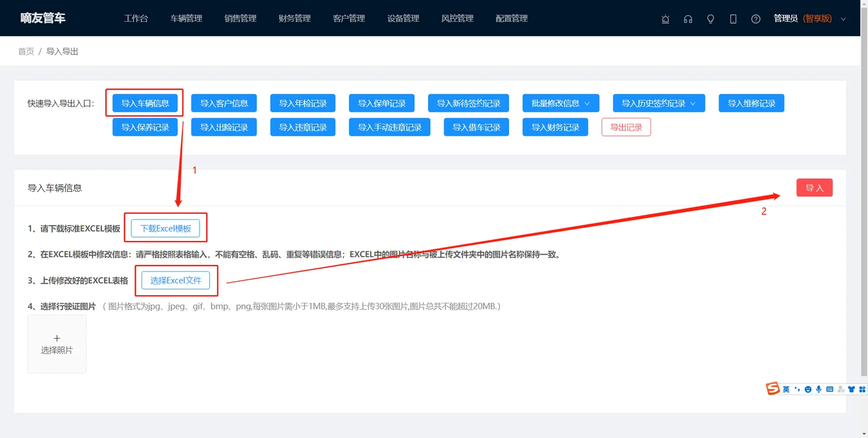Open the question mark help icon
The height and width of the screenshot is (438, 868).
pyautogui.click(x=756, y=19)
